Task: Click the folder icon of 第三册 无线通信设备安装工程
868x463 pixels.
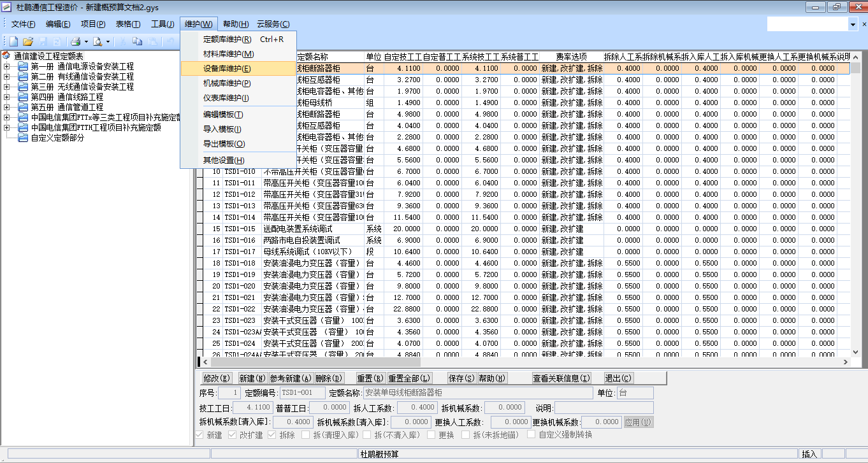Action: pos(23,87)
